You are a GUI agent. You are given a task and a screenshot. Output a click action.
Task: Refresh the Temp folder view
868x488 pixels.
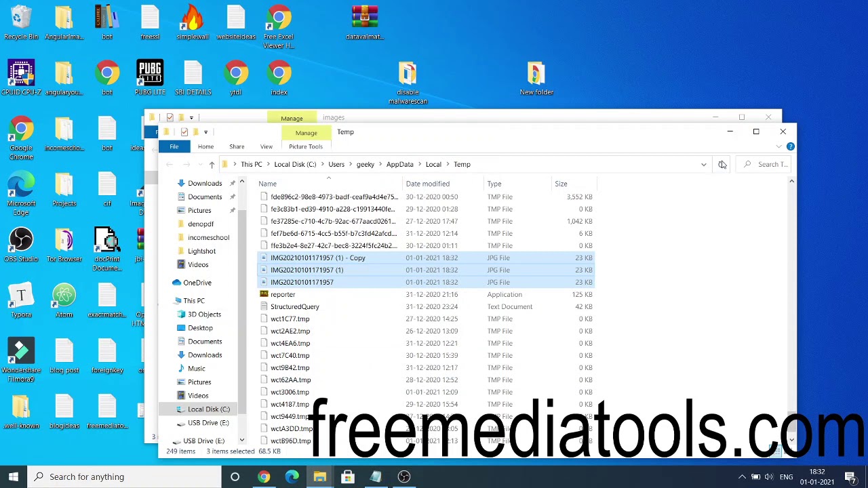tap(722, 165)
